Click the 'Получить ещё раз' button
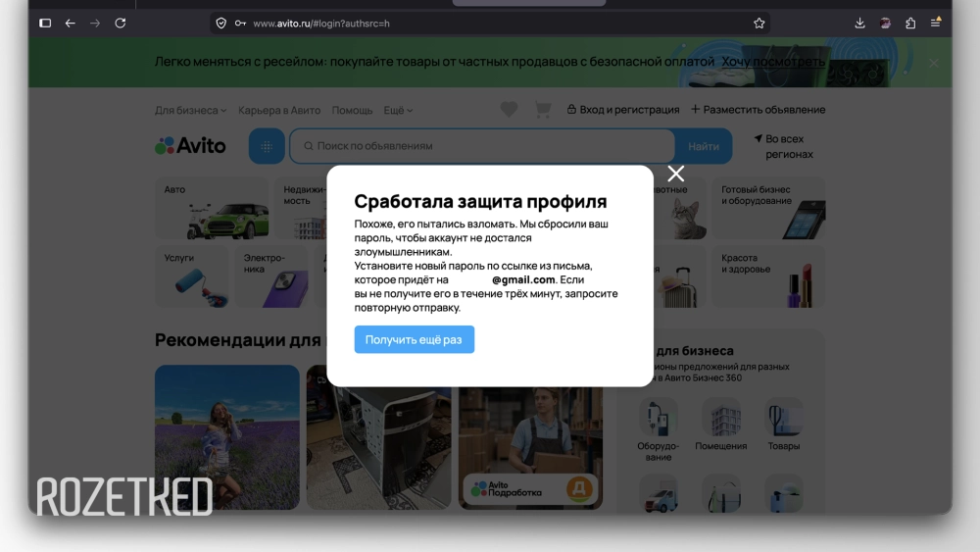The height and width of the screenshot is (552, 980). 414,339
